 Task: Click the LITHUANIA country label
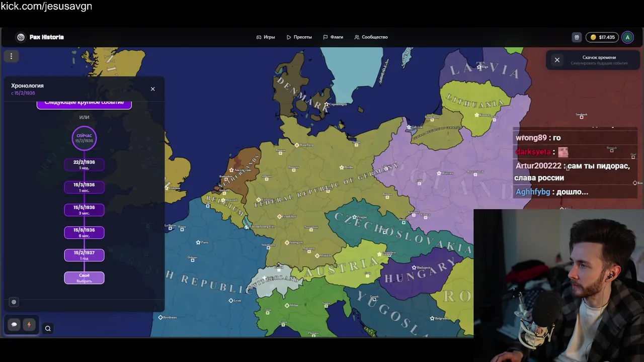pos(475,102)
